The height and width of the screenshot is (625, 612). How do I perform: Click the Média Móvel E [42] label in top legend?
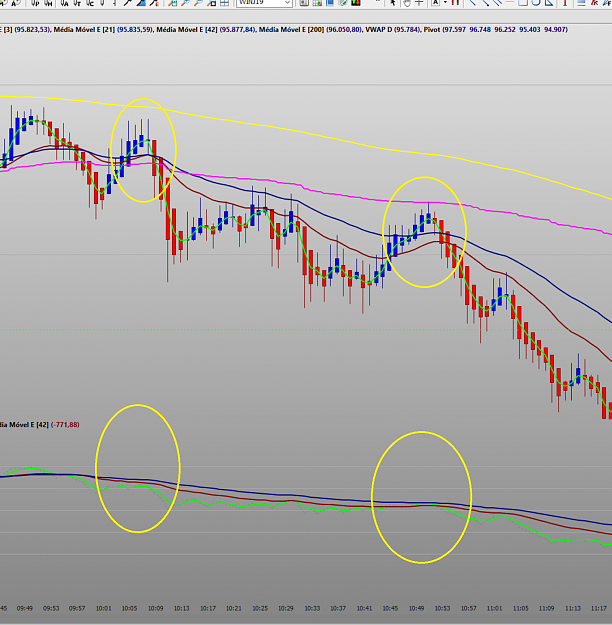point(187,29)
